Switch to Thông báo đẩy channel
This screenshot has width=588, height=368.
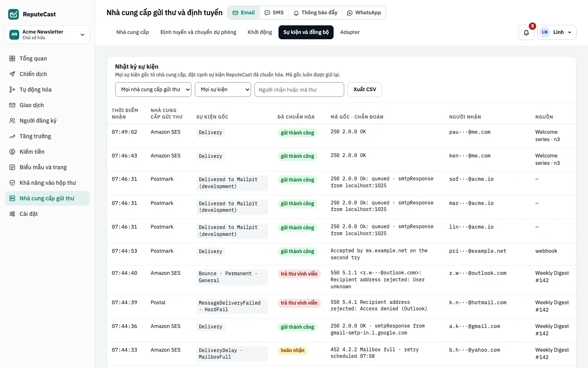[x=316, y=13]
